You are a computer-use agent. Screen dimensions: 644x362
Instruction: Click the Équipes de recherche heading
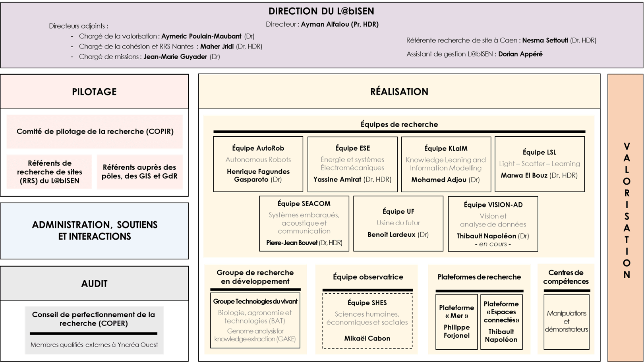click(399, 124)
